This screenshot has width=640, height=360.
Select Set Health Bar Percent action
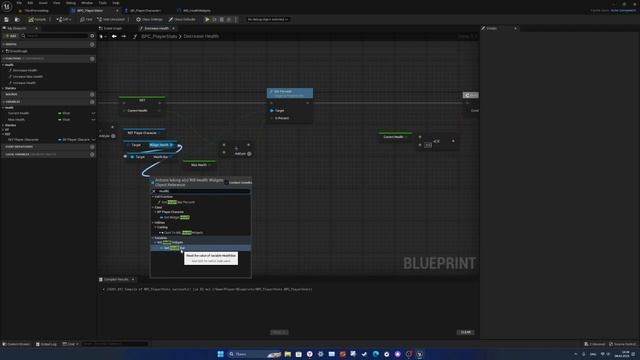(x=178, y=202)
